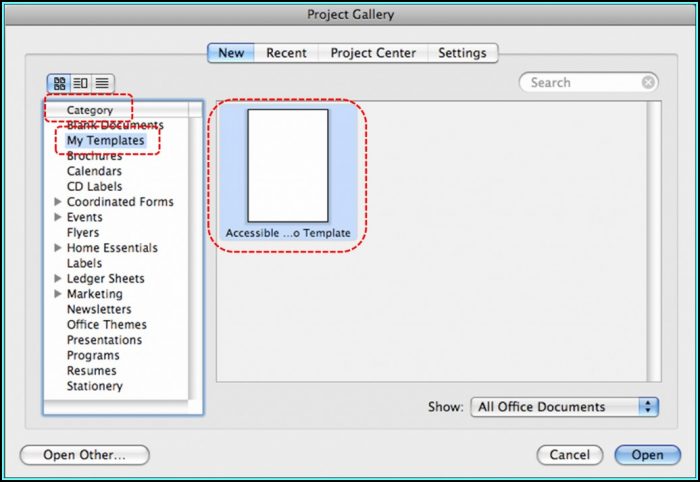Viewport: 700px width, 482px height.
Task: Expand the Events category
Action: pos(58,217)
